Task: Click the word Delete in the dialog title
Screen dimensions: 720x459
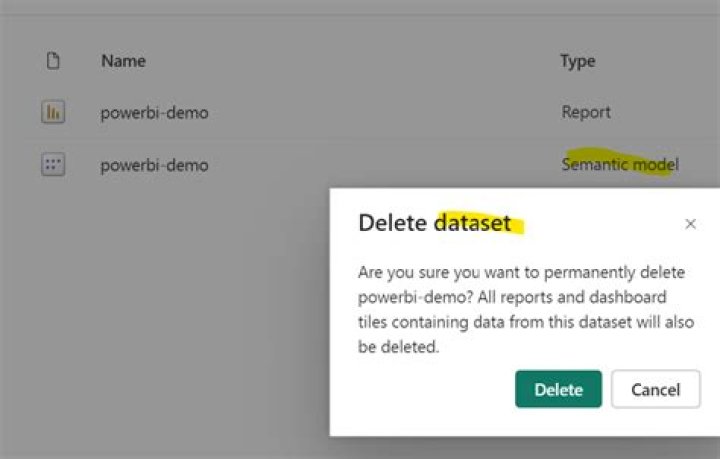Action: pos(393,223)
